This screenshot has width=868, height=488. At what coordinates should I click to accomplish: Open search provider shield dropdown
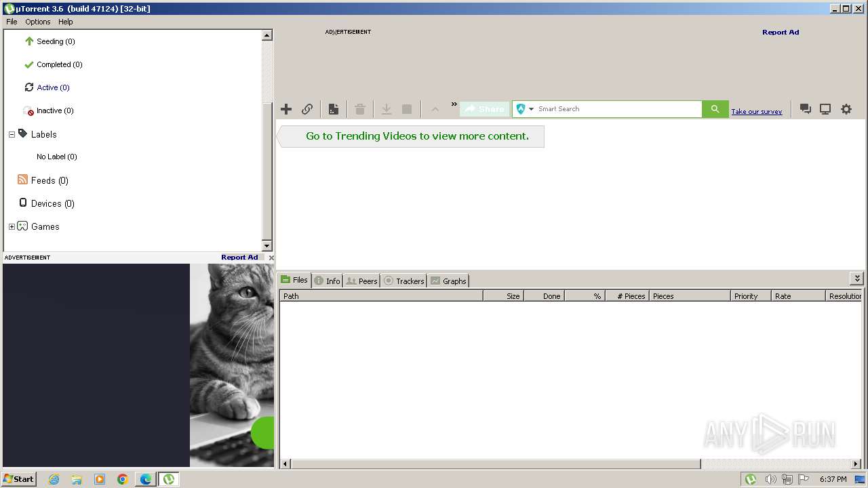click(524, 109)
